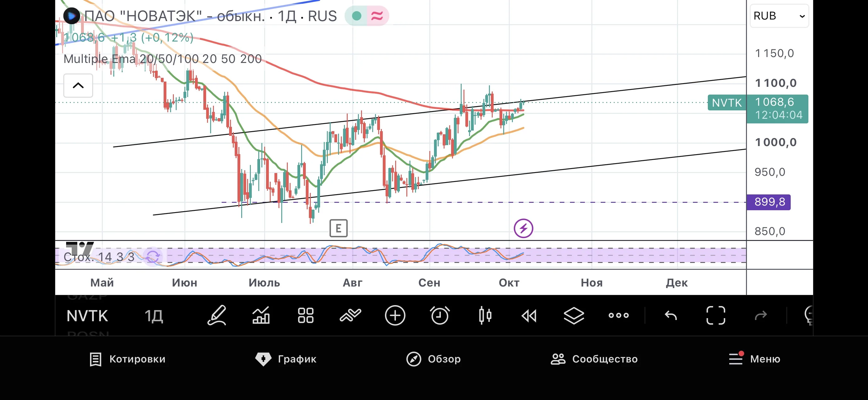Open the 1Д timeframe selector

[154, 316]
